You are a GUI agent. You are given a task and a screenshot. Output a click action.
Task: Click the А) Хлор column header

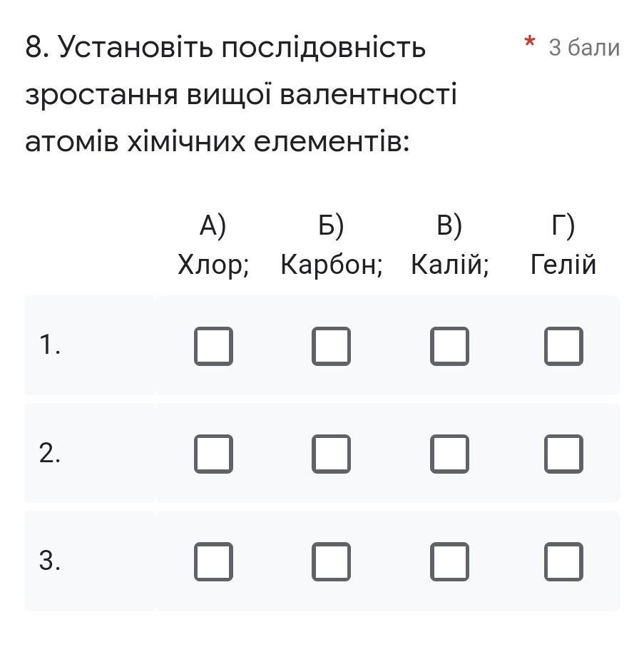(x=213, y=245)
